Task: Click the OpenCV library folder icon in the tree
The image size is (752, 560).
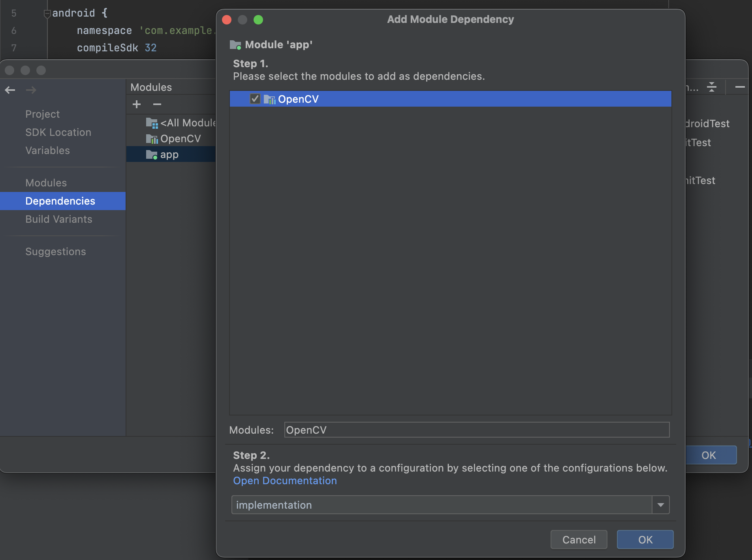Action: tap(152, 139)
